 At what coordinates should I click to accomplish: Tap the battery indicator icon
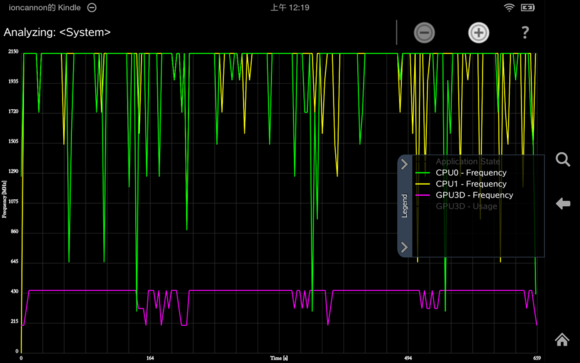tap(527, 7)
